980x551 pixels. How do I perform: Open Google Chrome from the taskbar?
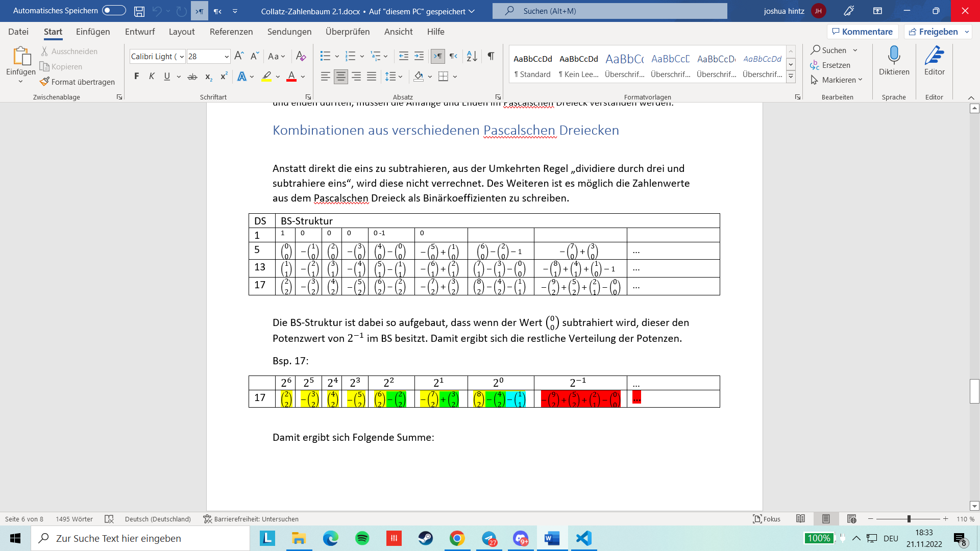click(457, 538)
